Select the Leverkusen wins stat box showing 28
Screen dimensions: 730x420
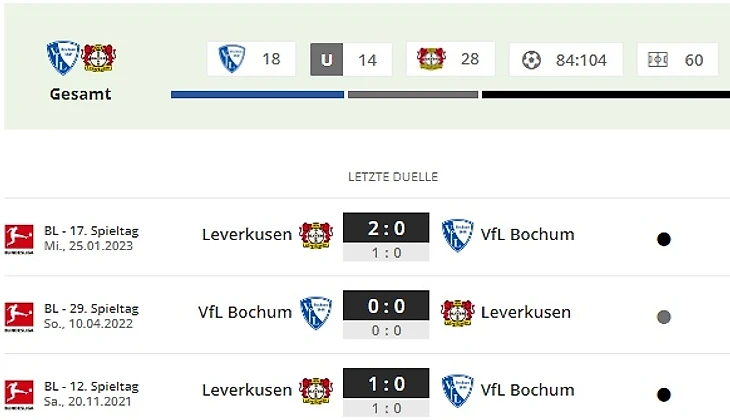click(x=450, y=59)
